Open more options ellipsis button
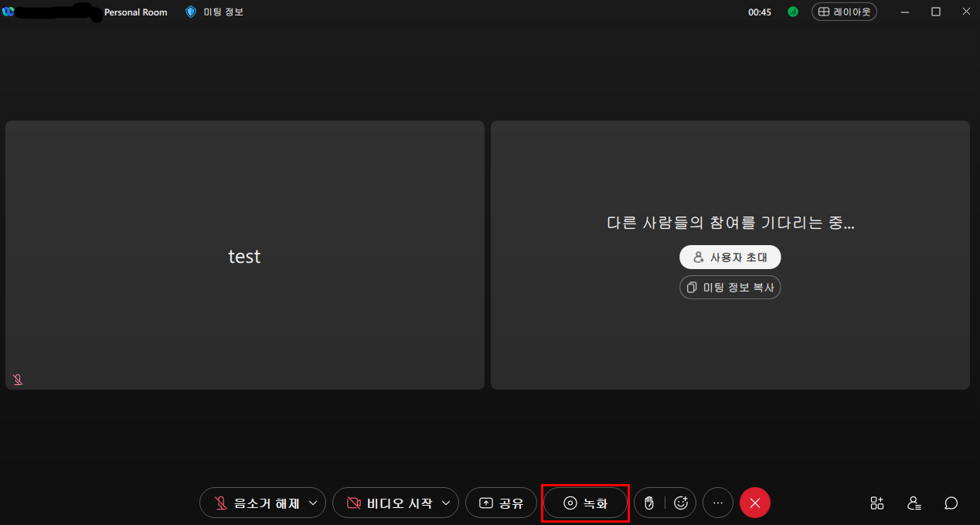 pos(718,503)
